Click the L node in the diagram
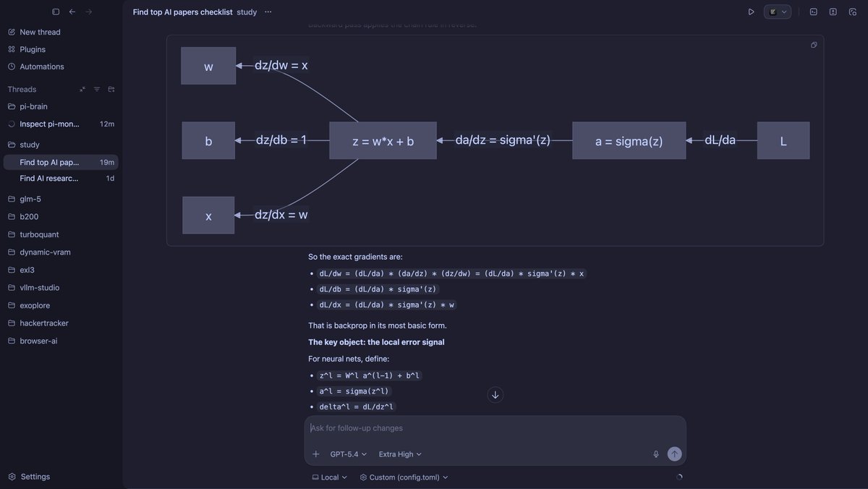This screenshot has height=489, width=868. pos(783,140)
